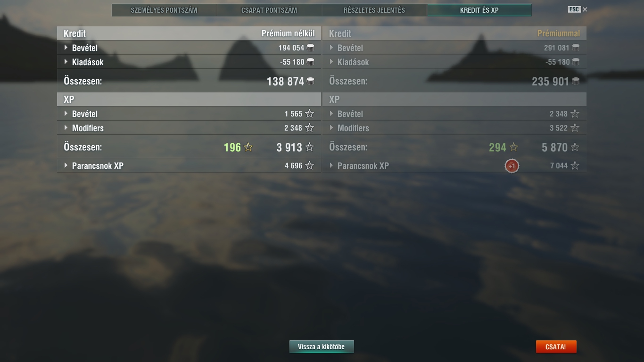Click the gold star next to 196 bonus XP
This screenshot has width=644, height=362.
(x=248, y=147)
